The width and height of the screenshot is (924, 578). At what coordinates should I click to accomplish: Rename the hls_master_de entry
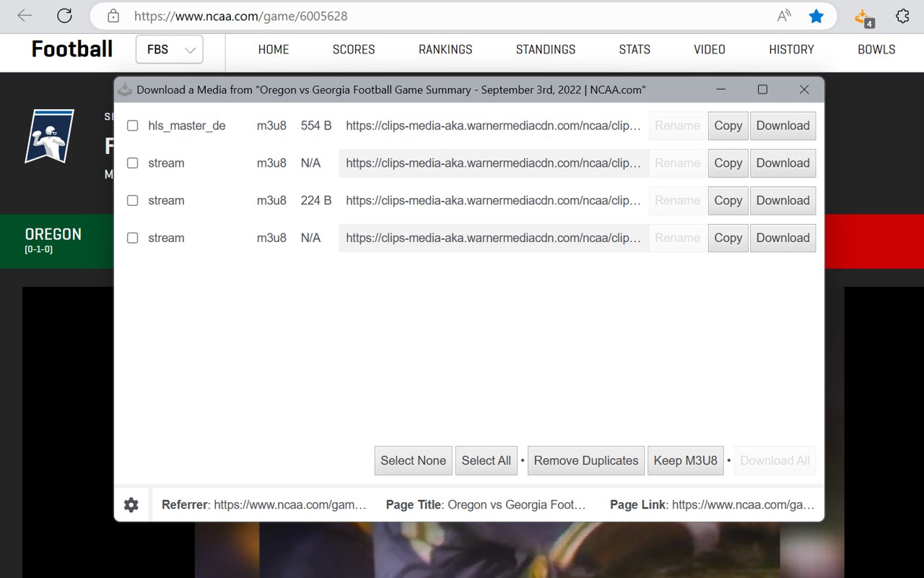[x=677, y=126]
